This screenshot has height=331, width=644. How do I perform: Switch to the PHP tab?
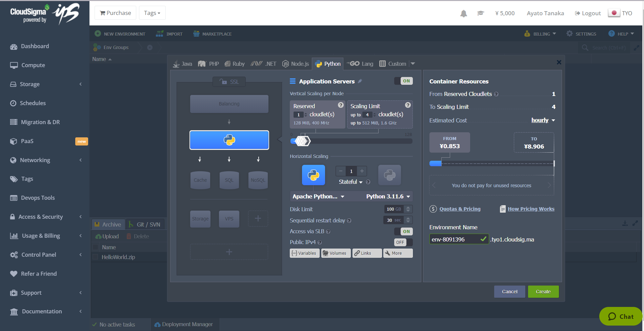pyautogui.click(x=208, y=64)
